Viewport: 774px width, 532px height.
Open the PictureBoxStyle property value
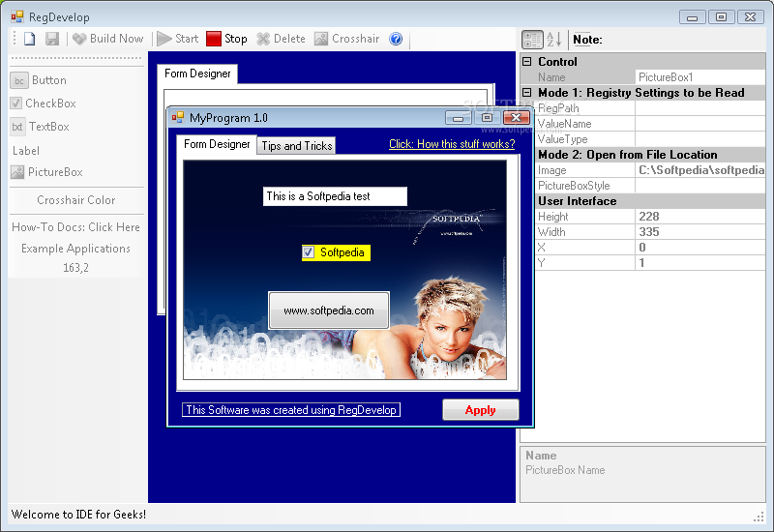(x=700, y=186)
